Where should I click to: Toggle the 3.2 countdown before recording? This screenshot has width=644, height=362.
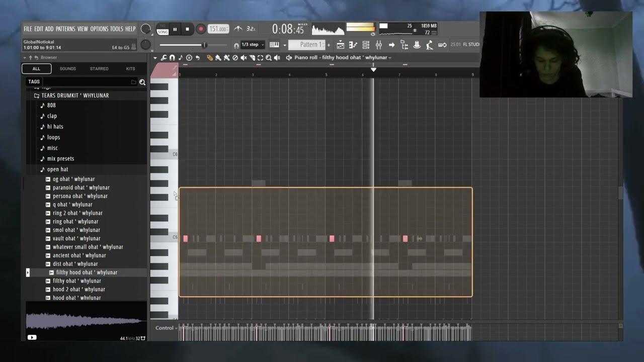tap(251, 29)
